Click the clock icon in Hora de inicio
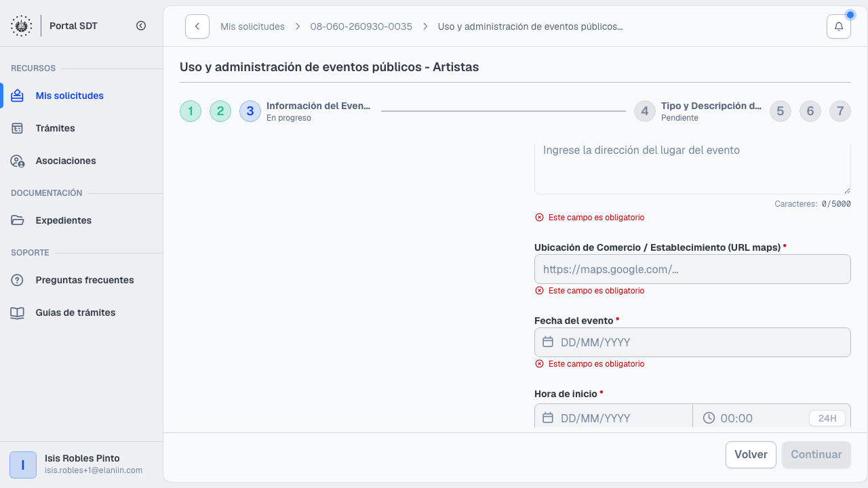 709,418
